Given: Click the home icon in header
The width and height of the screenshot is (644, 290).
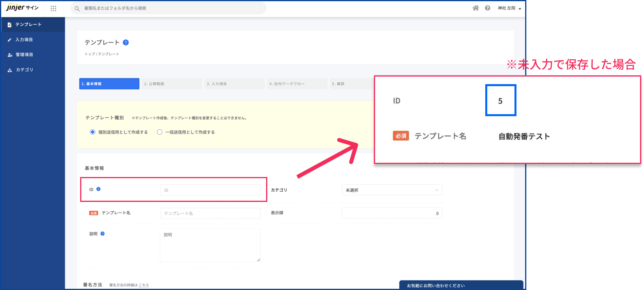Looking at the screenshot, I should (475, 8).
